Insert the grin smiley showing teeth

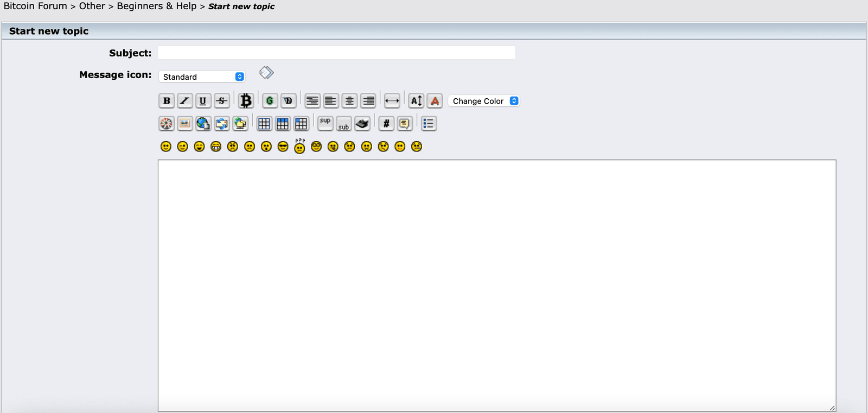click(x=216, y=147)
